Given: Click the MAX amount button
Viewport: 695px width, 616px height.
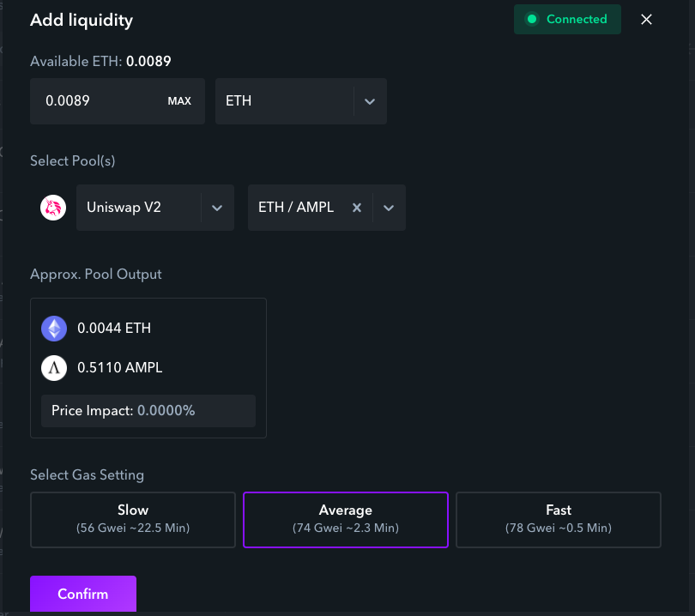Looking at the screenshot, I should click(x=179, y=101).
